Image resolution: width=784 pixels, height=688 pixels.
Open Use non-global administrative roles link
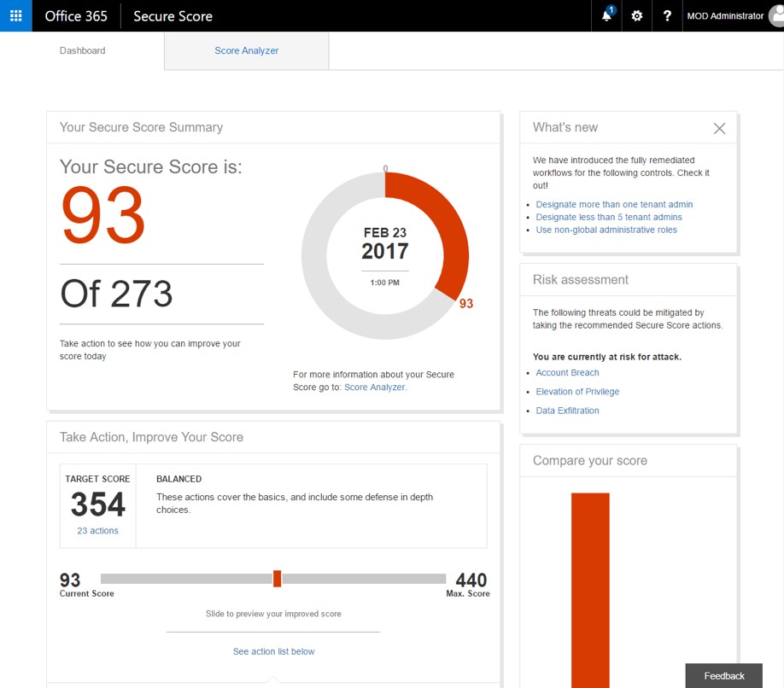606,230
